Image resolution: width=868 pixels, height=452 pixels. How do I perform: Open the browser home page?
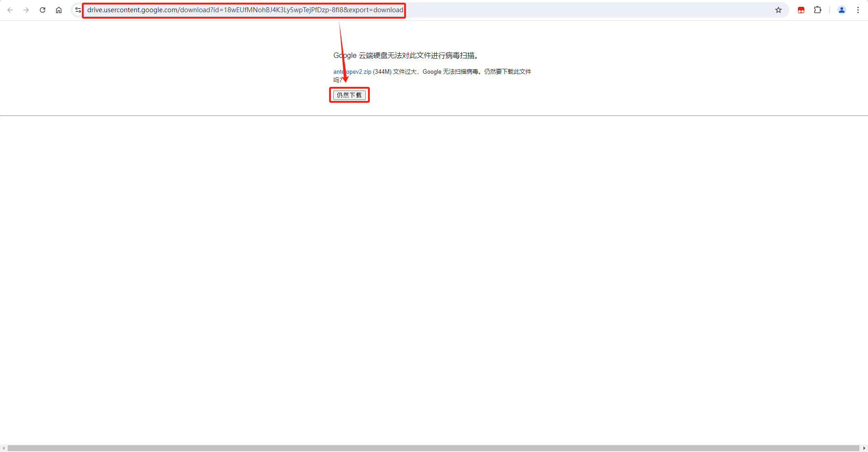(59, 10)
